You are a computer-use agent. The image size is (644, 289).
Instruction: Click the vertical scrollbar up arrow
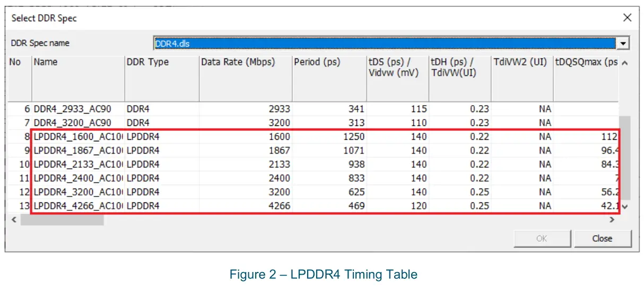click(x=624, y=63)
